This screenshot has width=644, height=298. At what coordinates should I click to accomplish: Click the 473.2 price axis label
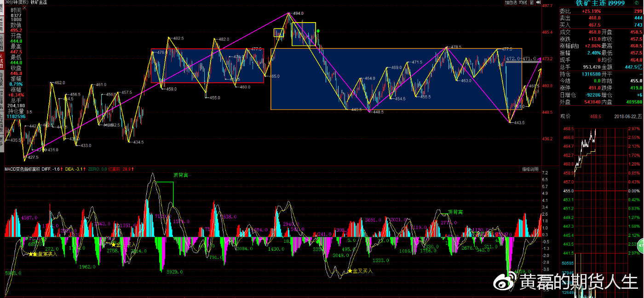pyautogui.click(x=547, y=59)
